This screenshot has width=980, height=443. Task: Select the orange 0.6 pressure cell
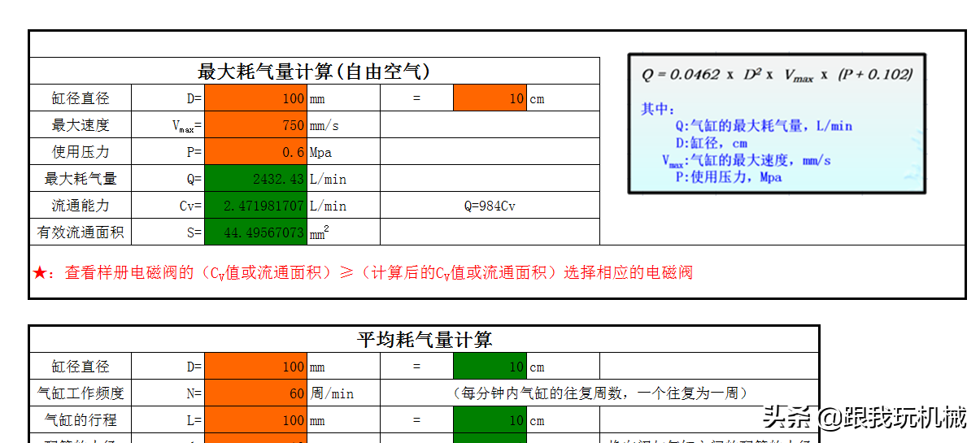point(255,152)
